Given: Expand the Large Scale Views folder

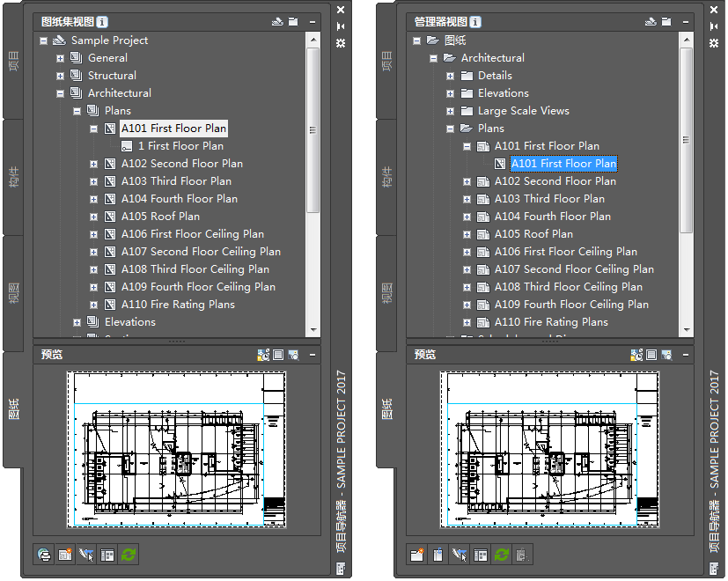Looking at the screenshot, I should tap(451, 111).
